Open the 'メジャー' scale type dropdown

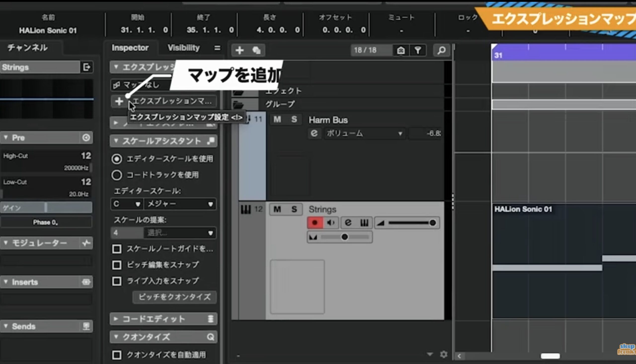tap(180, 204)
